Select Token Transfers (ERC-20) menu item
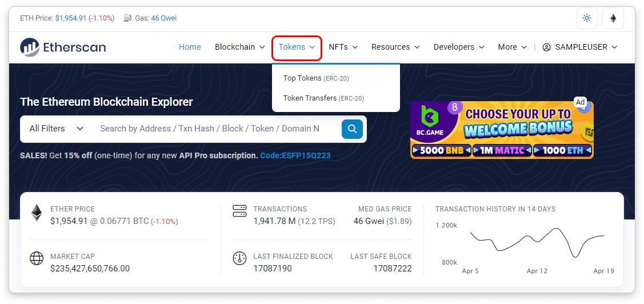 pos(323,98)
